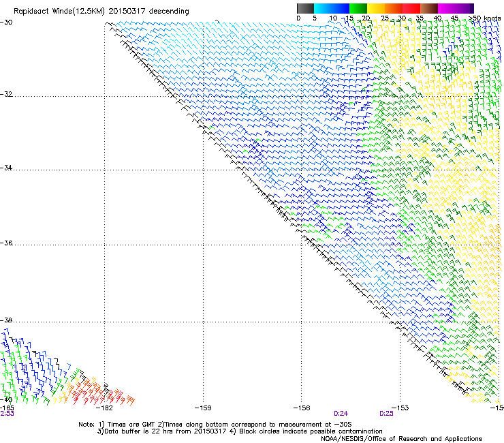Click the legend label '25'
The image size is (504, 443).
click(385, 18)
